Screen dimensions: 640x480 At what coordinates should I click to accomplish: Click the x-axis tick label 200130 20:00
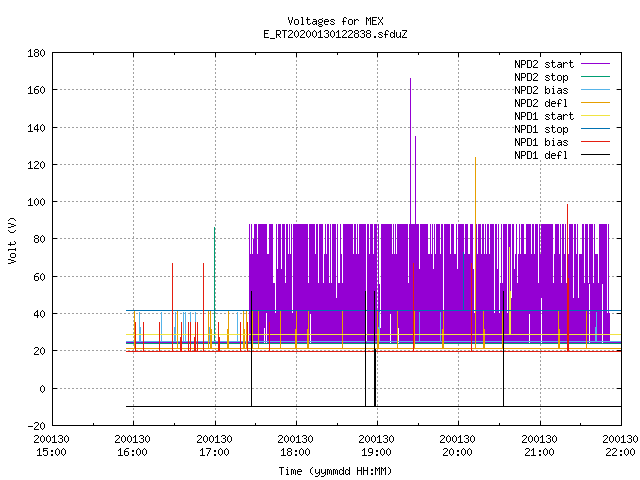pyautogui.click(x=458, y=446)
